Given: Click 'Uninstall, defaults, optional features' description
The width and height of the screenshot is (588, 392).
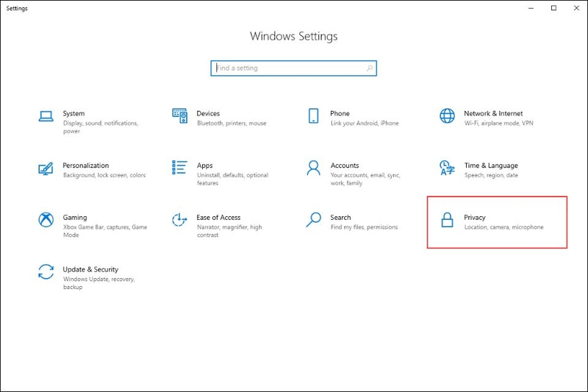Looking at the screenshot, I should click(x=232, y=179).
